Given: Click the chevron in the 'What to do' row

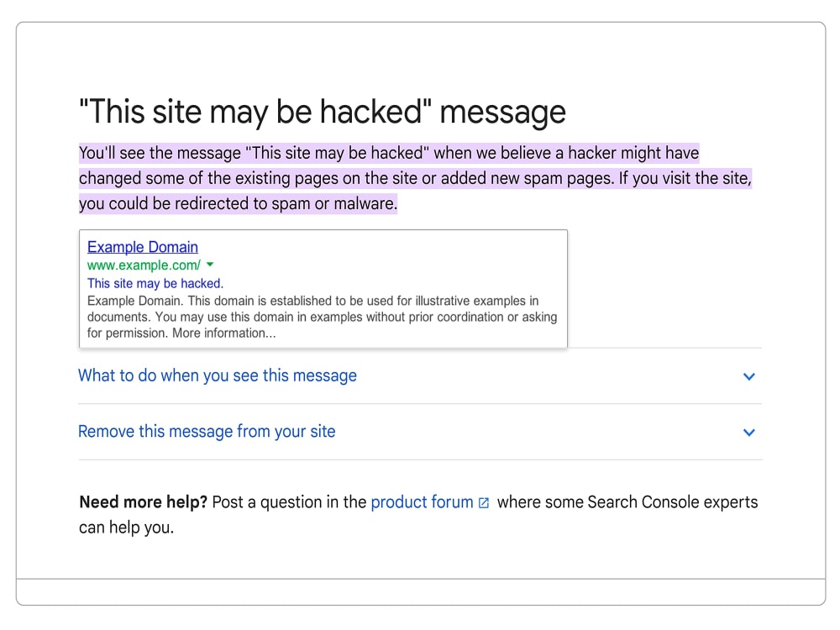Looking at the screenshot, I should click(749, 376).
